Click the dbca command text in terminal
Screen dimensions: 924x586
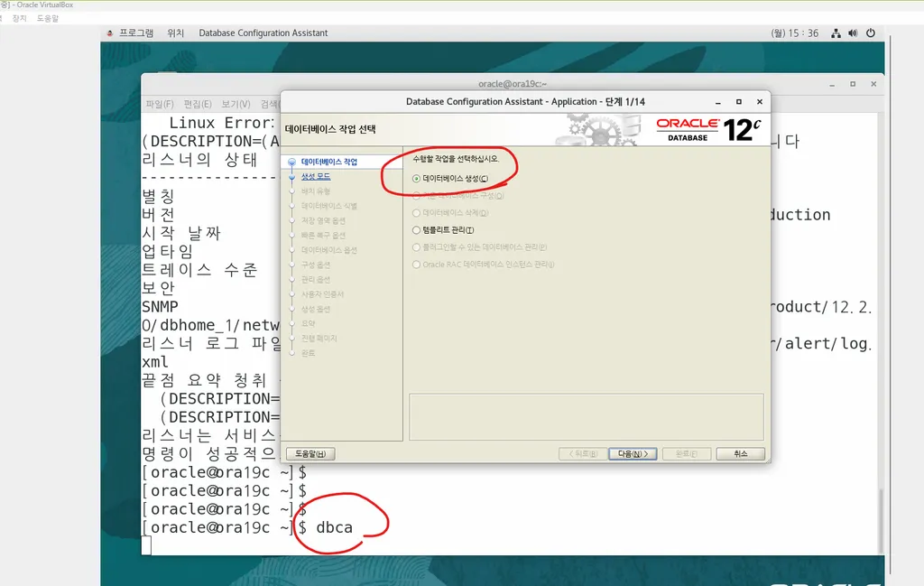point(334,527)
